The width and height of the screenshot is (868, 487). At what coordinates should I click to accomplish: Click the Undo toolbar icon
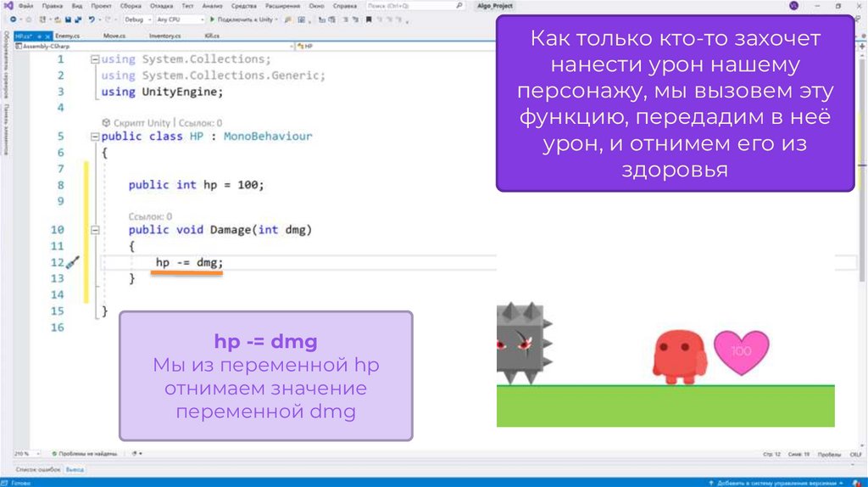[x=92, y=20]
